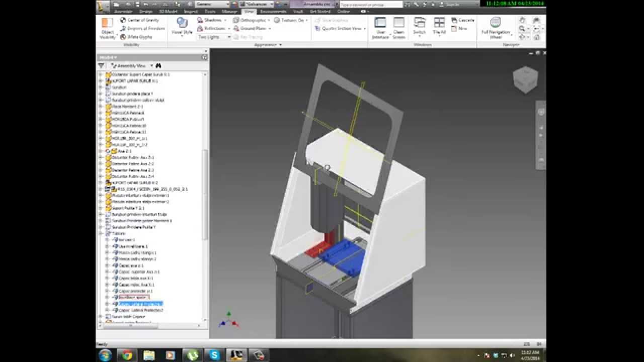Open the browser filter funnel icon
The height and width of the screenshot is (362, 644).
point(101,66)
